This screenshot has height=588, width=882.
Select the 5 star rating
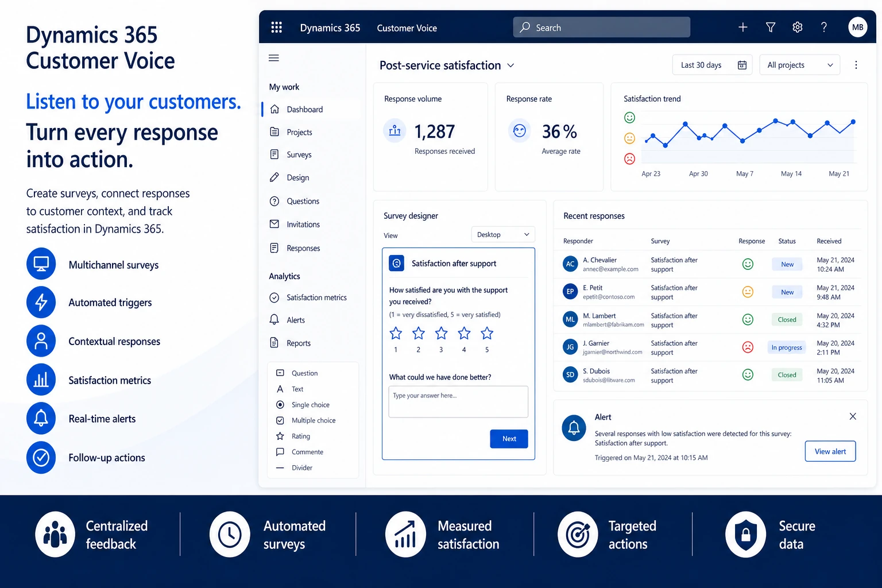point(487,333)
